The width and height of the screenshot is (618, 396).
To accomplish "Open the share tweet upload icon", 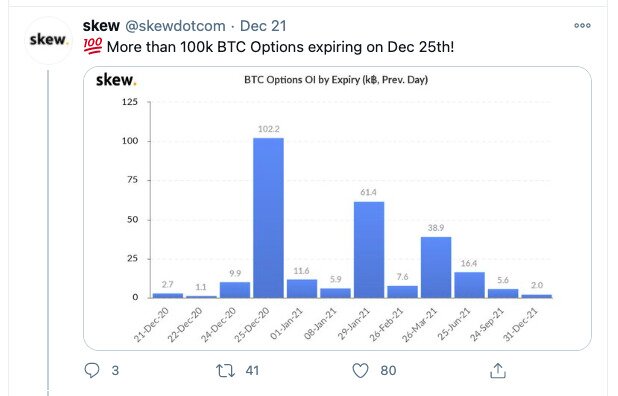I will tap(498, 370).
